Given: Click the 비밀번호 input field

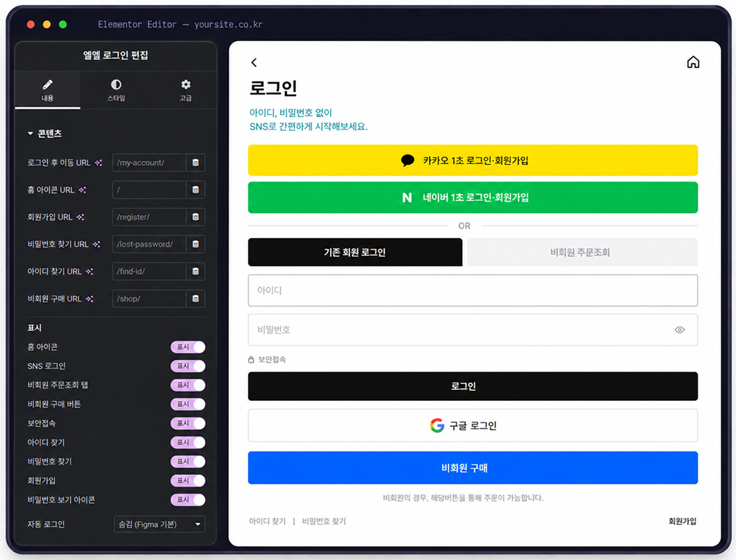Looking at the screenshot, I should point(473,330).
